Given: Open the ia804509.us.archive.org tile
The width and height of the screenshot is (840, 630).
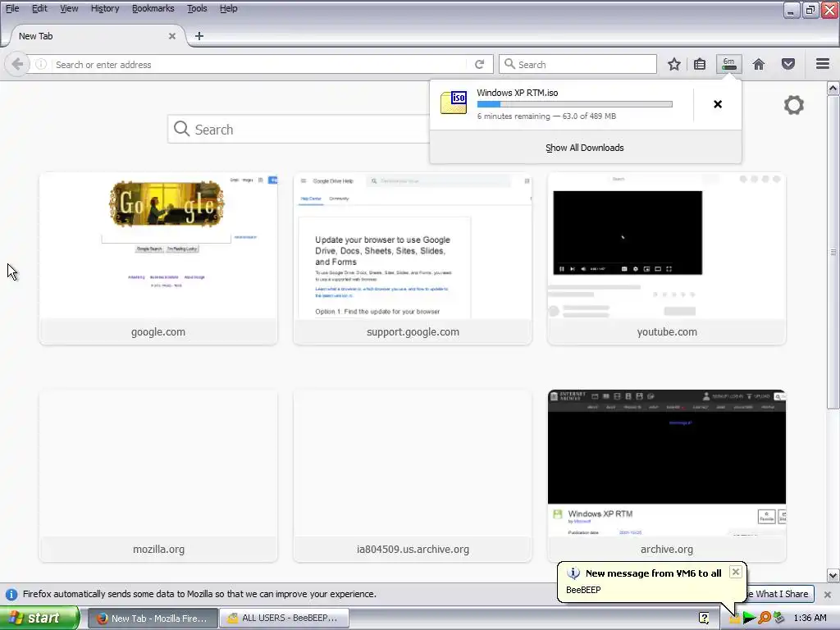Looking at the screenshot, I should point(413,476).
